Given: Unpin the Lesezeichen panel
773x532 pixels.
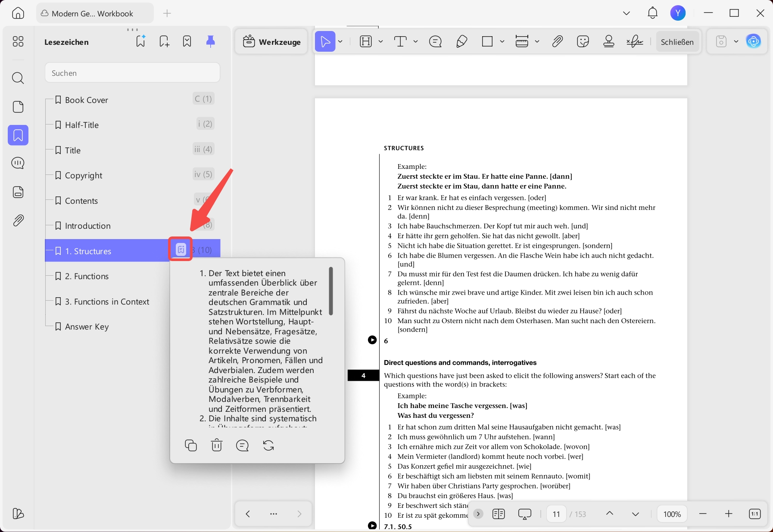Looking at the screenshot, I should point(210,41).
